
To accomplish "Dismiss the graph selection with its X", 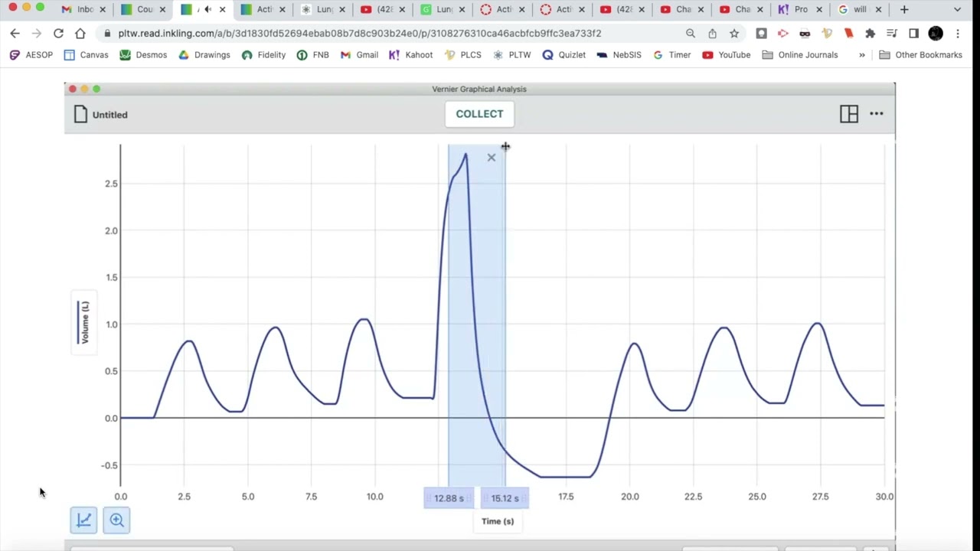I will pyautogui.click(x=492, y=158).
